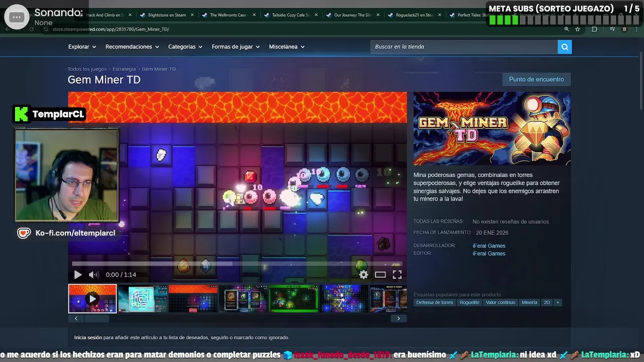Image resolution: width=644 pixels, height=362 pixels.
Task: Select the green-bordered screenshot thumbnail
Action: point(293,299)
